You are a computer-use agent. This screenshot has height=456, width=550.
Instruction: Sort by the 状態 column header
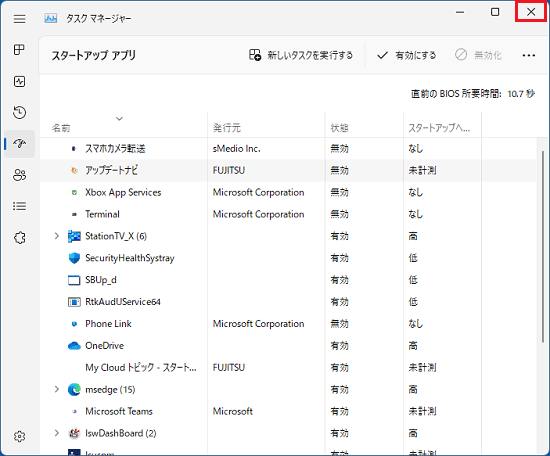(x=340, y=128)
